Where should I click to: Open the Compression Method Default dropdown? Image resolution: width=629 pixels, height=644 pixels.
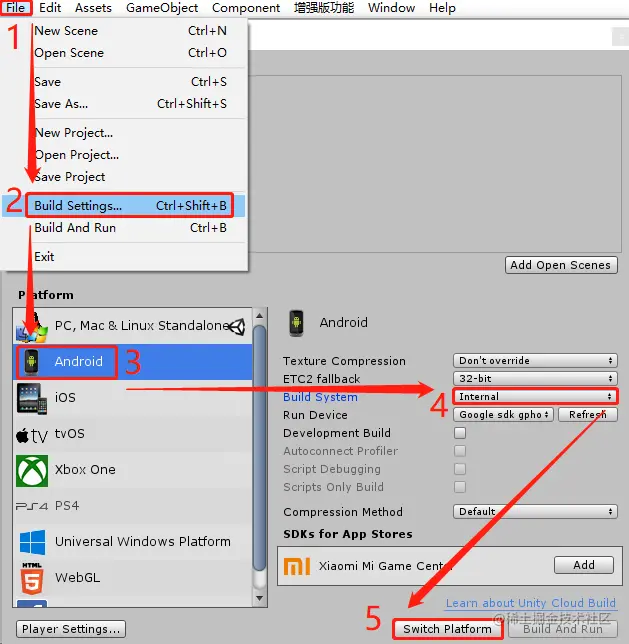(x=535, y=512)
